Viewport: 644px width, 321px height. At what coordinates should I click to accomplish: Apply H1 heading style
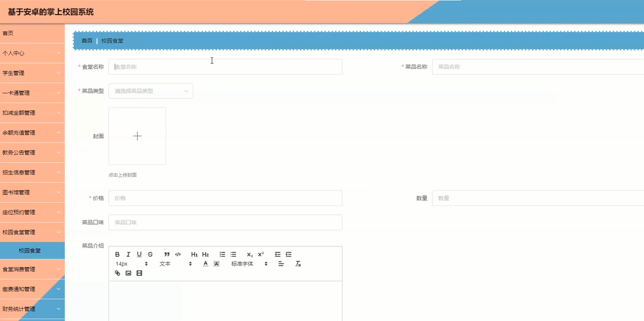[x=195, y=254]
